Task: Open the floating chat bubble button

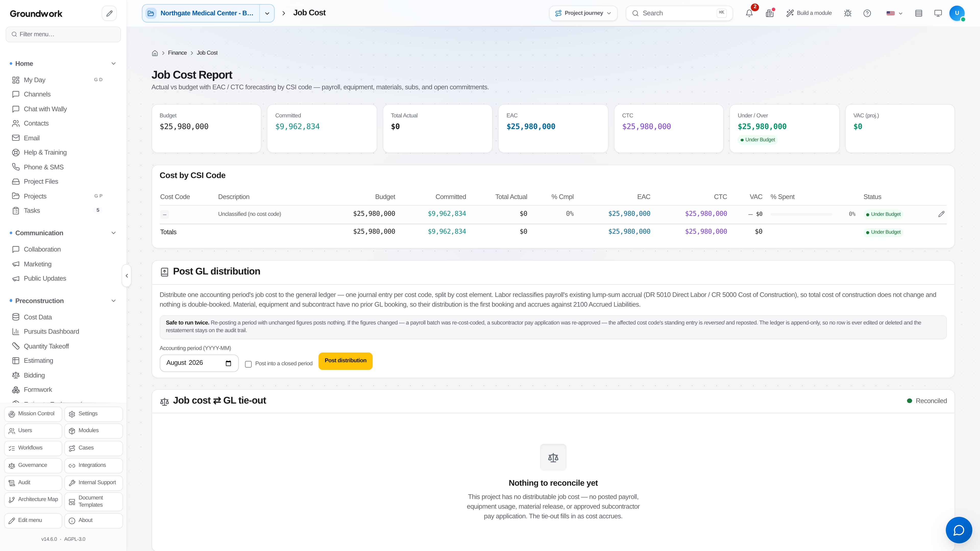Action: point(959,530)
